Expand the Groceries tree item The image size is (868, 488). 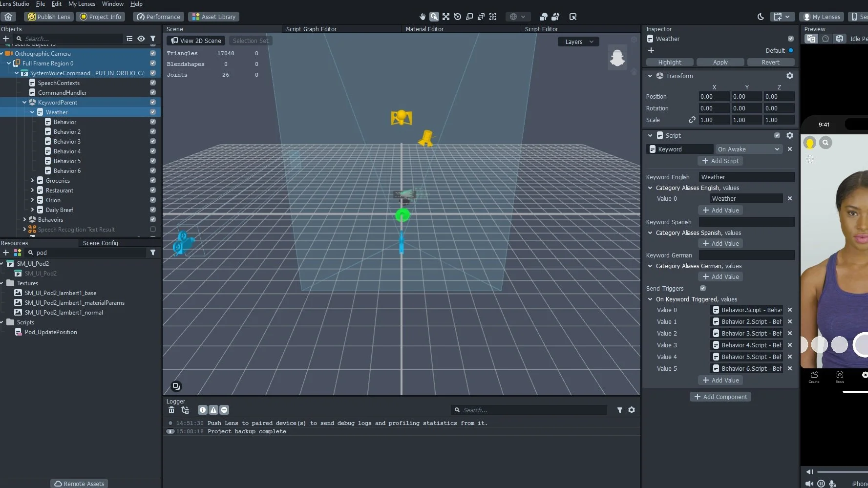pyautogui.click(x=33, y=180)
